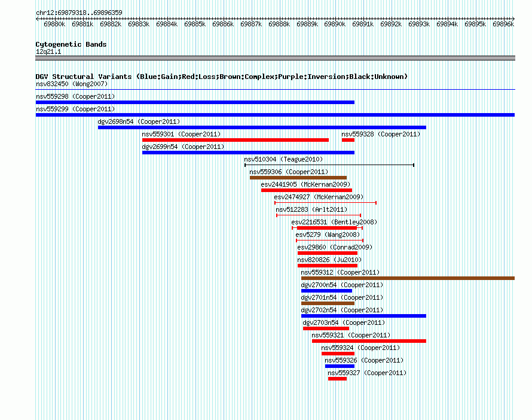The image size is (532, 420).
Task: Select red loss bar of nsv559301
Action: 236,140
